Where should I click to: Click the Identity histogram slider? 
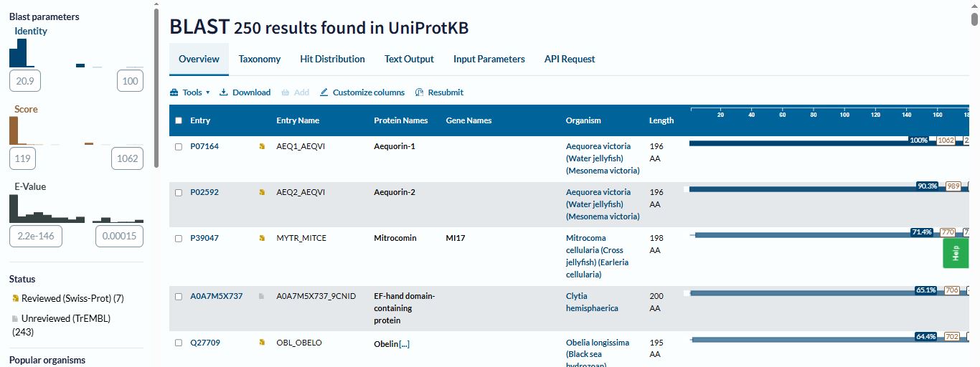[76, 53]
